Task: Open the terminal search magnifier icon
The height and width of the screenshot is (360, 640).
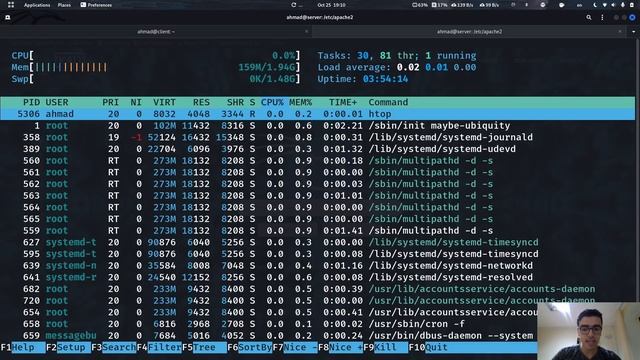Action: click(589, 18)
